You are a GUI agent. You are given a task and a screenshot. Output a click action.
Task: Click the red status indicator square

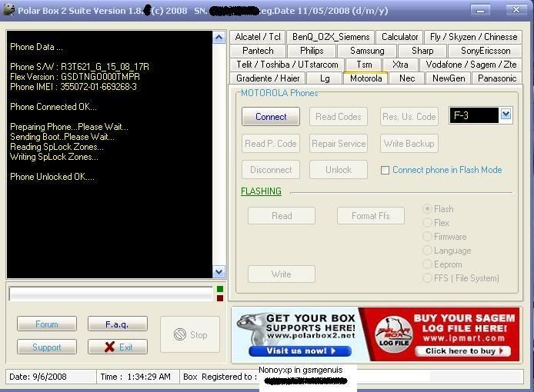220,298
